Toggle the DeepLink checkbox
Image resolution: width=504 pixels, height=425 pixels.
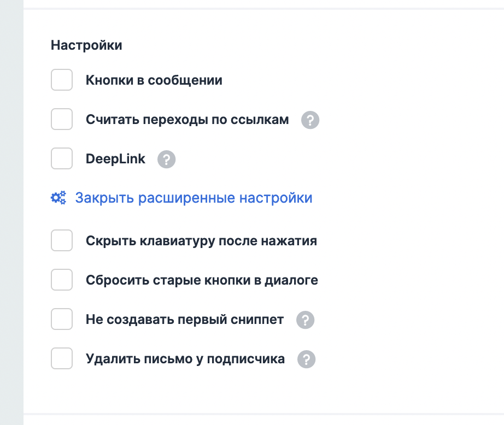tap(62, 159)
